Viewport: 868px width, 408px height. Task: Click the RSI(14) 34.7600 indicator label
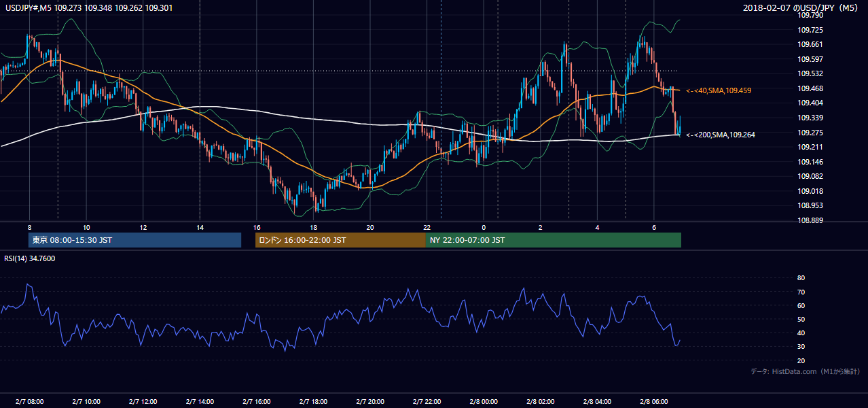click(30, 258)
